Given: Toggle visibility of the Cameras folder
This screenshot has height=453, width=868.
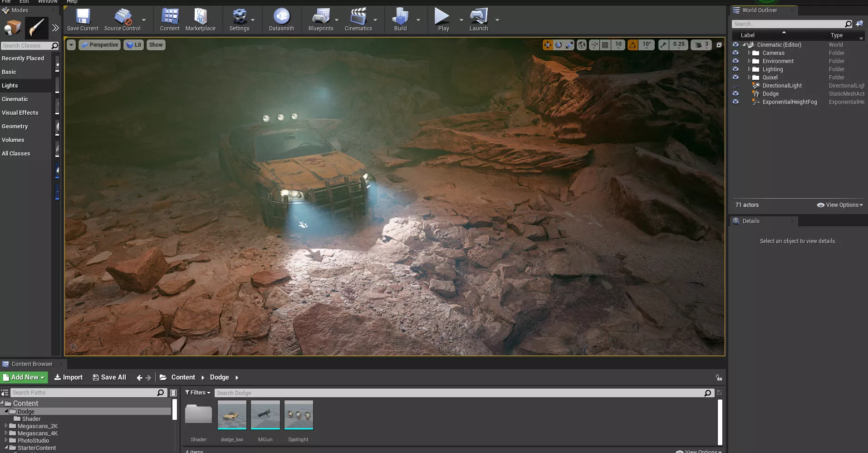Looking at the screenshot, I should coord(736,53).
